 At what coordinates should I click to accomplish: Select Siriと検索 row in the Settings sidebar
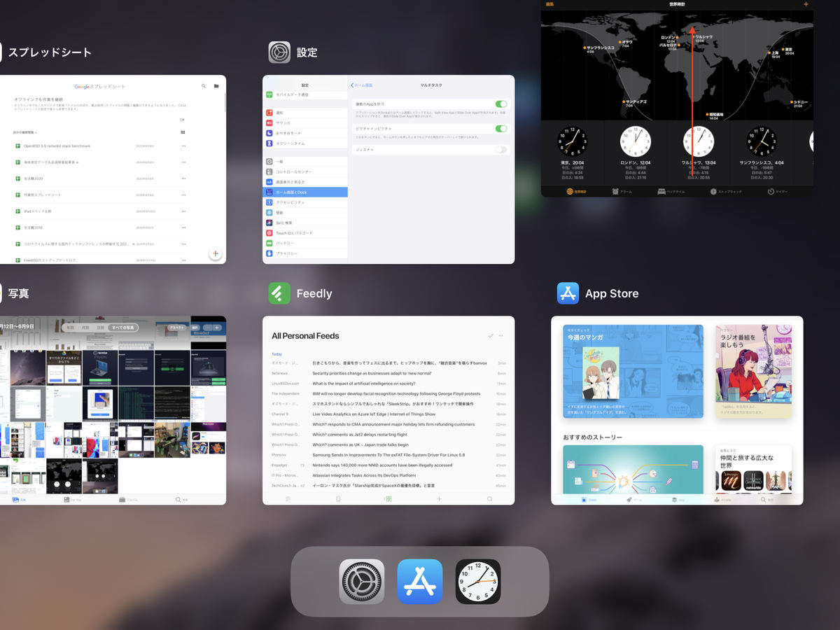tap(305, 223)
